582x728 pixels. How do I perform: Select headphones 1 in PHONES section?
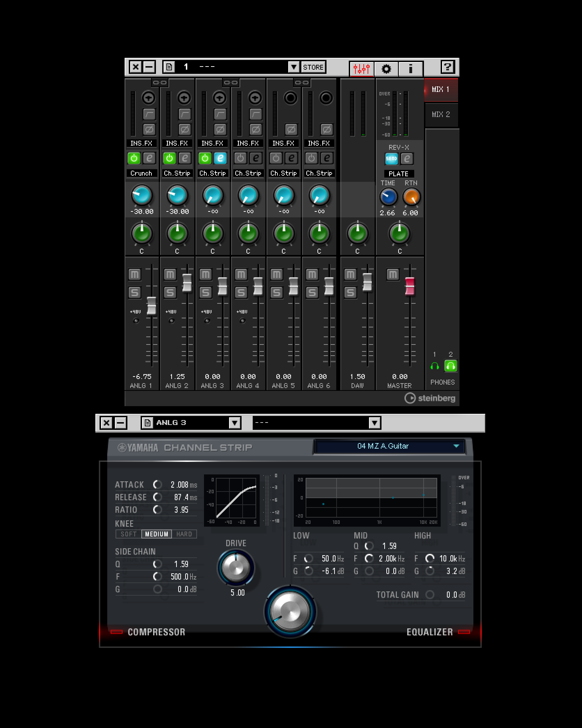click(x=434, y=366)
